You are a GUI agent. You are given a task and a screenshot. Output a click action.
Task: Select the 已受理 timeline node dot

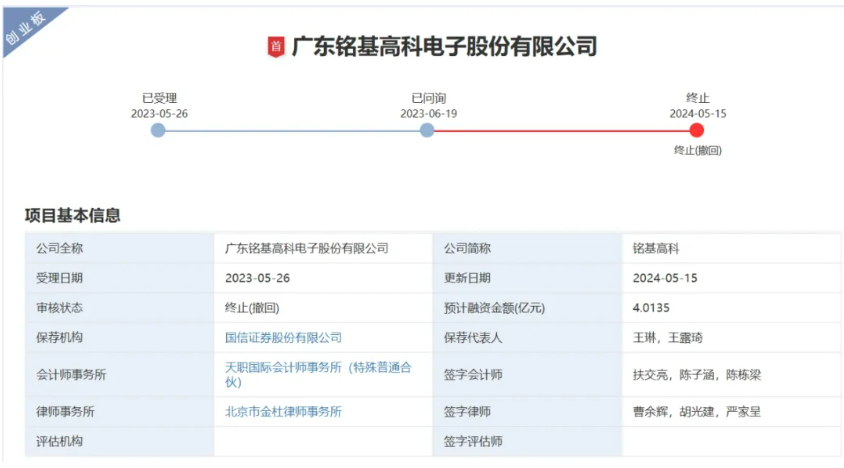tap(158, 130)
